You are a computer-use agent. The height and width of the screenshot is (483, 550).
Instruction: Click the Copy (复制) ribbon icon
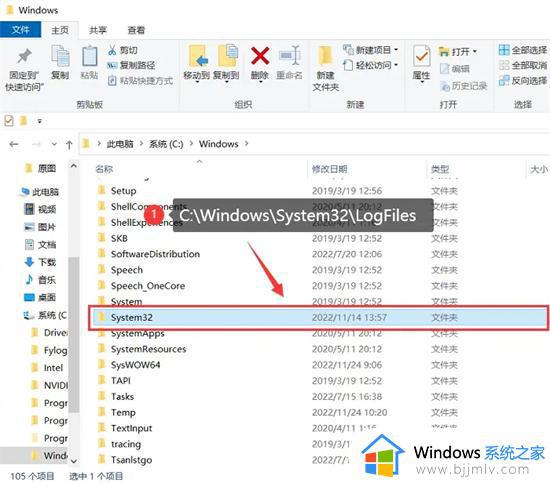(x=60, y=55)
